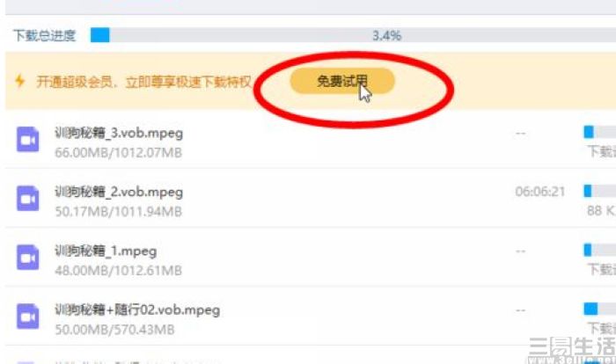Click the video icon for 训狗秘籍+随行02.vob.mpeg
This screenshot has height=364, width=616.
tap(27, 317)
